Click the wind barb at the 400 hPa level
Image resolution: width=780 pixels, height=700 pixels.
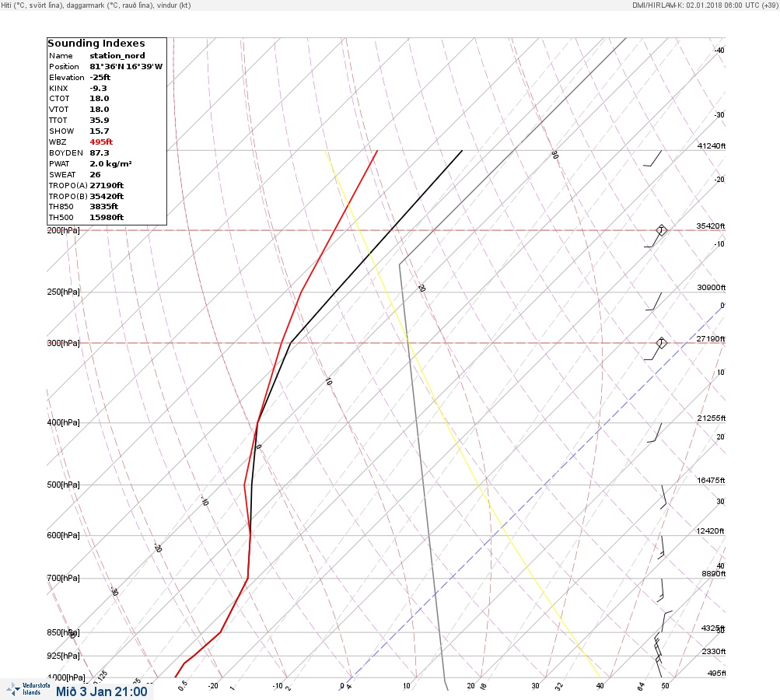pos(654,432)
